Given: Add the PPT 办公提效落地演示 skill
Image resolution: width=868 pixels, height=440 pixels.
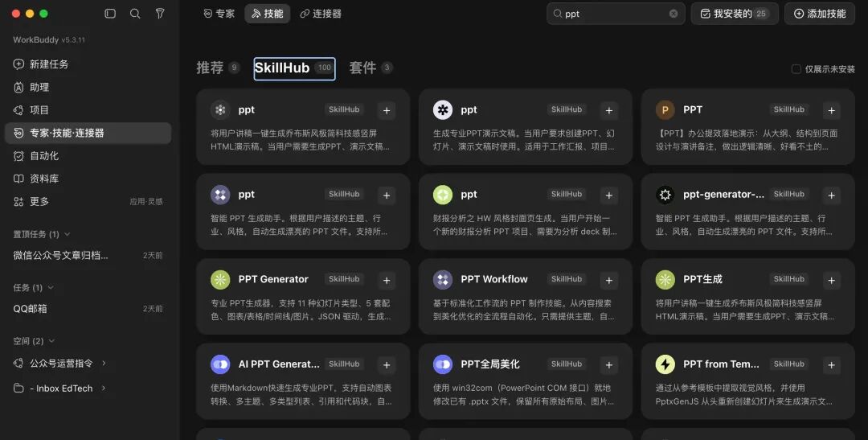Looking at the screenshot, I should [x=832, y=110].
